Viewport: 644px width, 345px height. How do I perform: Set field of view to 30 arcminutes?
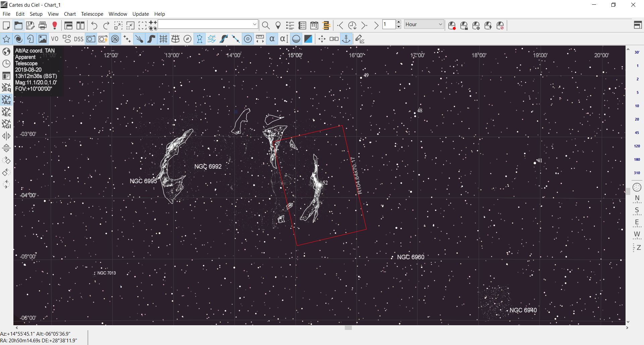pos(637,52)
